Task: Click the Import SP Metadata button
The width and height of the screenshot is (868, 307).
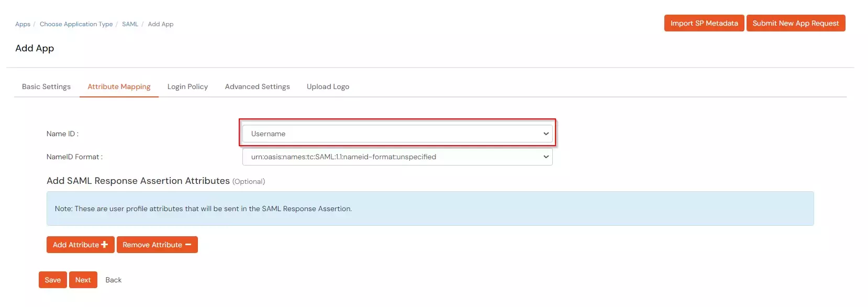Action: [x=704, y=23]
